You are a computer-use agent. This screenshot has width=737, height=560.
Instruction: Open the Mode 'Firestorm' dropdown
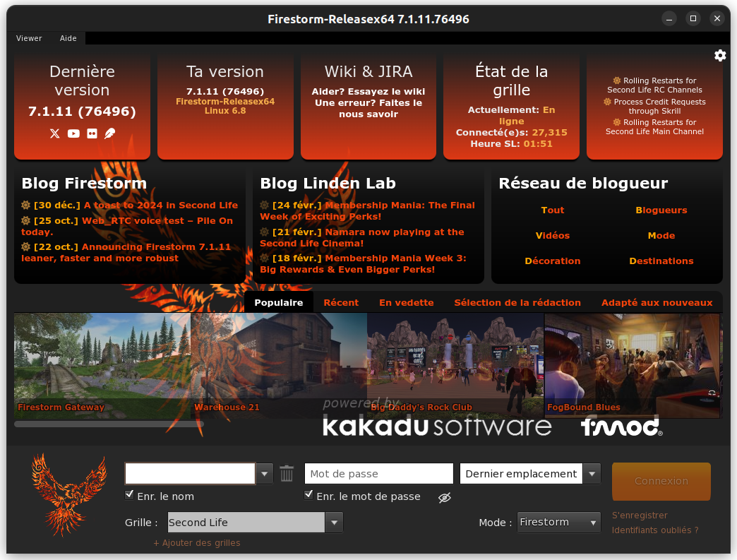(559, 523)
